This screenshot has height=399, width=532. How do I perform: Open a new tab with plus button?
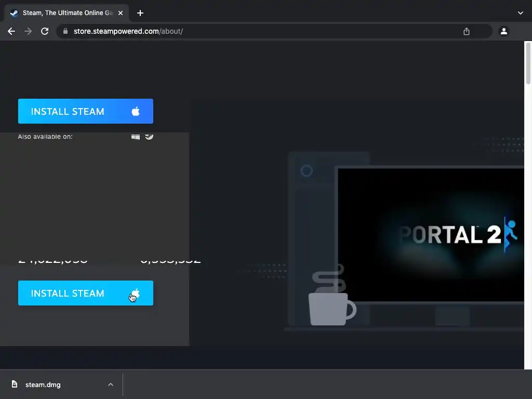[x=140, y=13]
